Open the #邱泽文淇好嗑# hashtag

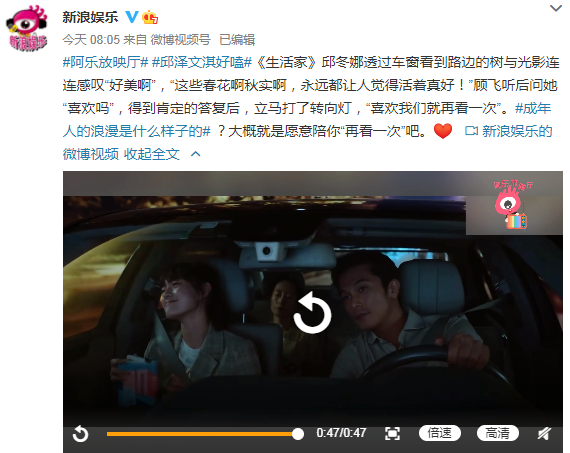[x=202, y=63]
